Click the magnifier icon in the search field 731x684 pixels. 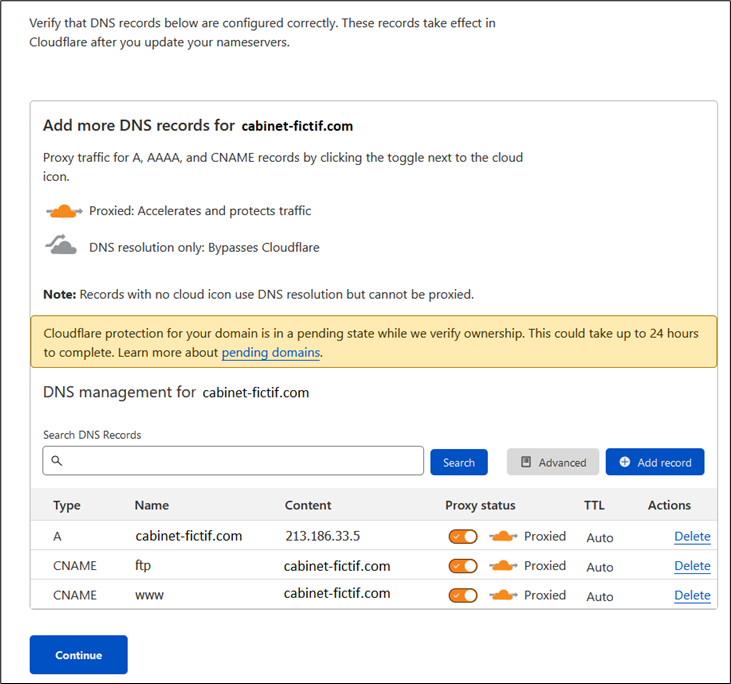pyautogui.click(x=57, y=461)
